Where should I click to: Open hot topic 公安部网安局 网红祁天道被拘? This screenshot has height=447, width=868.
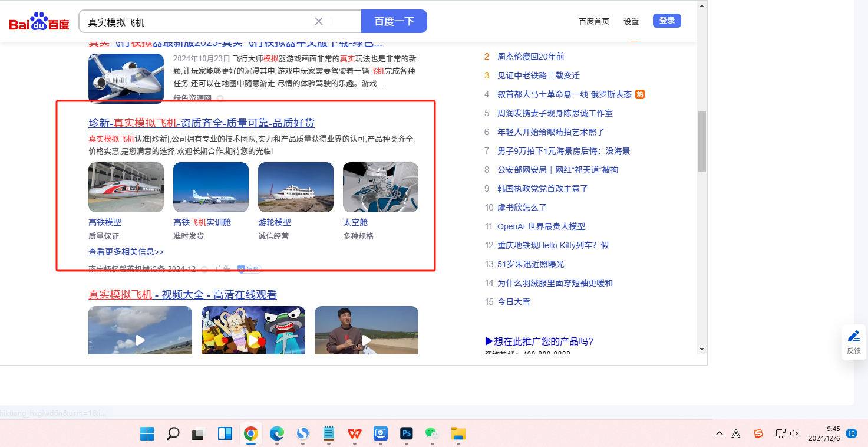click(558, 170)
